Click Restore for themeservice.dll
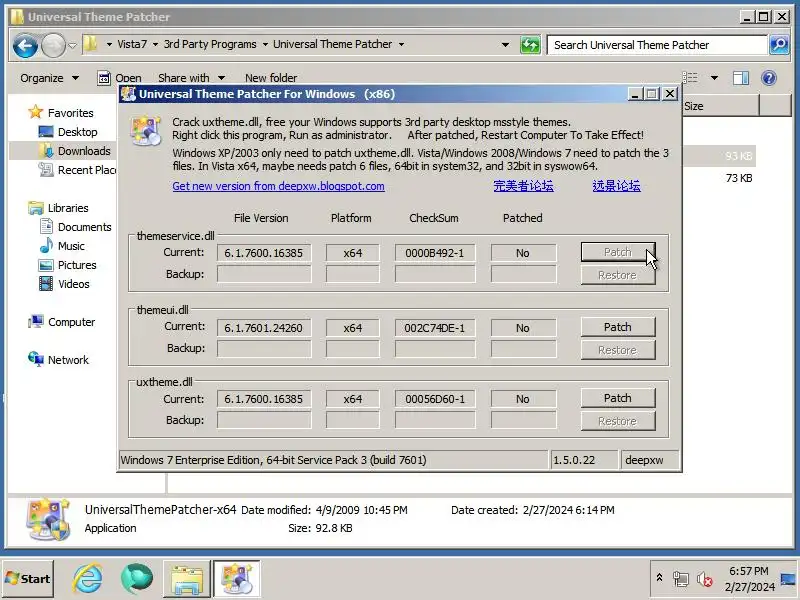The image size is (800, 600). 618,276
